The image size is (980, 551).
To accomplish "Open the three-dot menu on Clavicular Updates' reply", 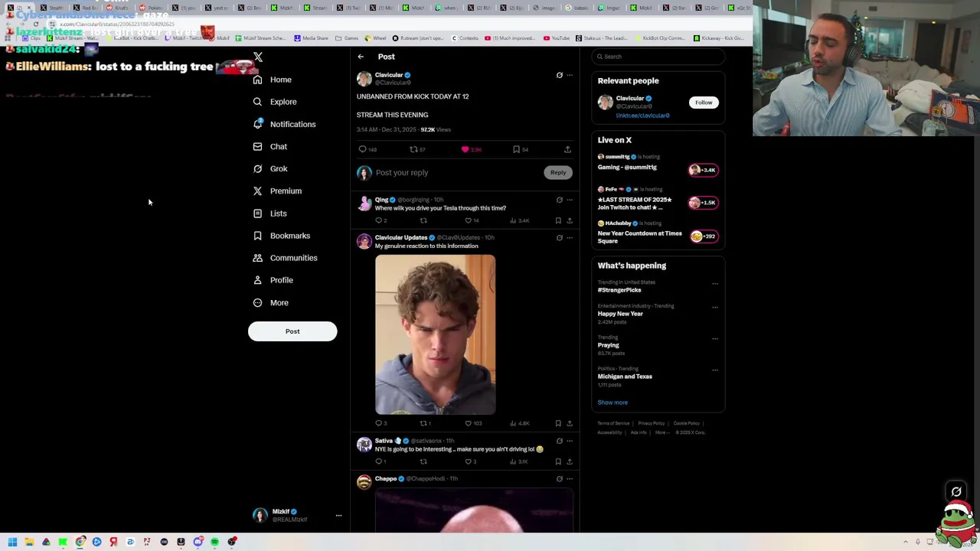I will pyautogui.click(x=570, y=237).
